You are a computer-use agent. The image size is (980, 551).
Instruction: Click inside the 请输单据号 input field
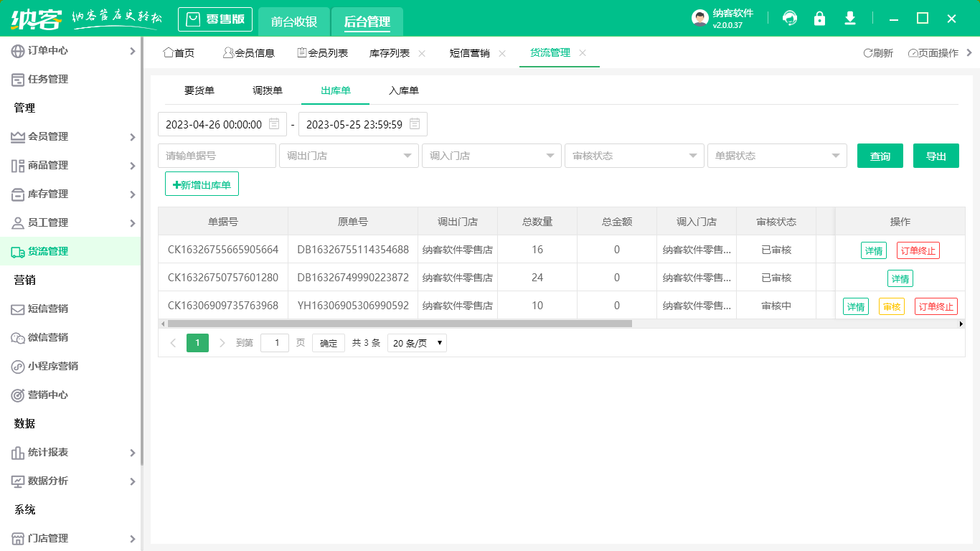(217, 155)
